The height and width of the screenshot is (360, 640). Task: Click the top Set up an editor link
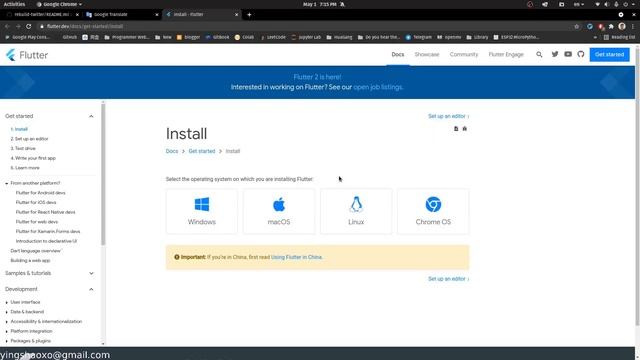pos(448,116)
